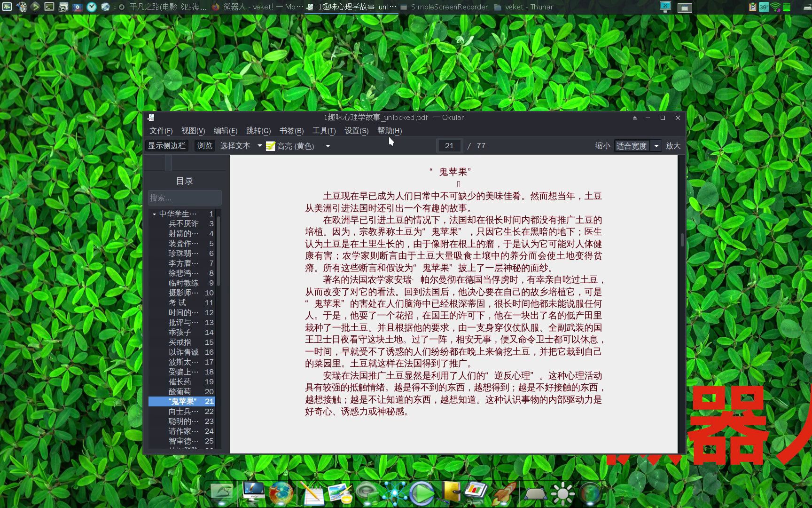Select 考 试 page 11 entry
The height and width of the screenshot is (508, 812).
tap(182, 303)
